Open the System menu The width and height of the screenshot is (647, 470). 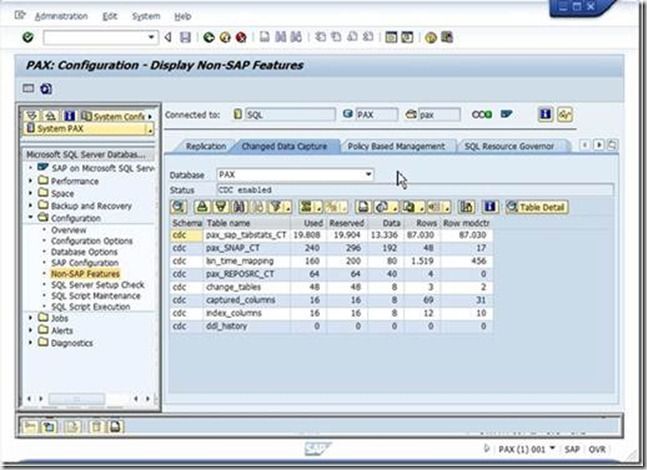[x=146, y=16]
